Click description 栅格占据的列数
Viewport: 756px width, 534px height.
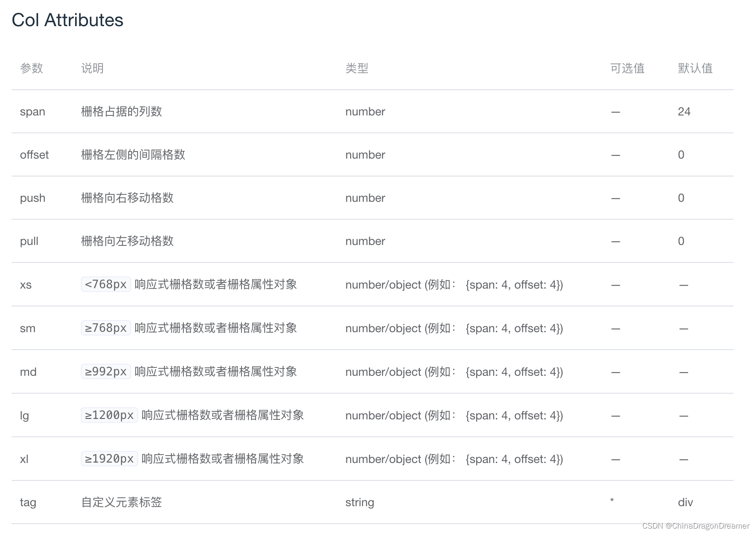pyautogui.click(x=122, y=111)
